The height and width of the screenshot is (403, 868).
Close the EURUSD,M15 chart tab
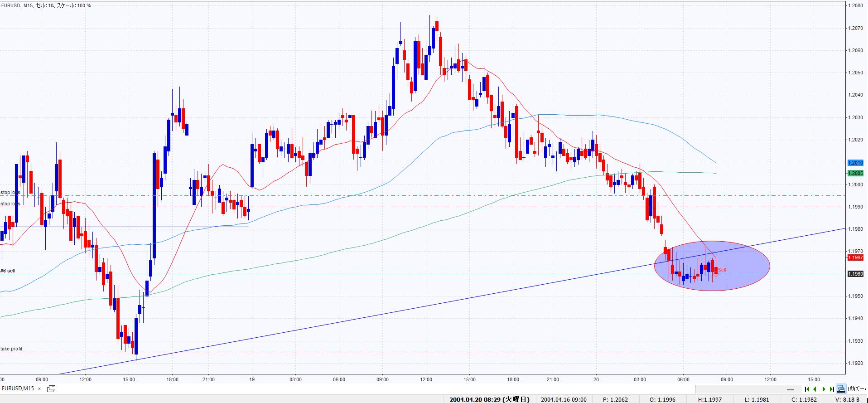pos(39,388)
